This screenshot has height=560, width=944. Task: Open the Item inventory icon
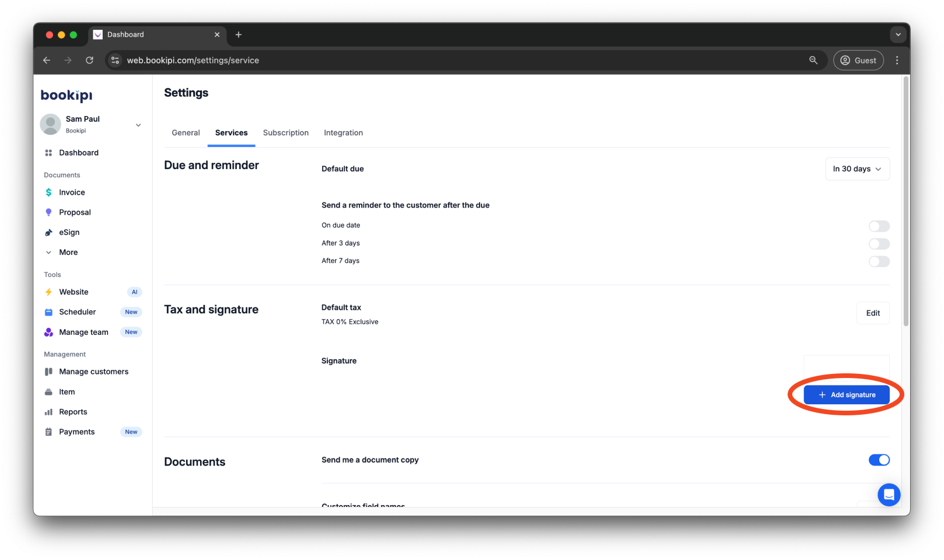[x=49, y=391]
